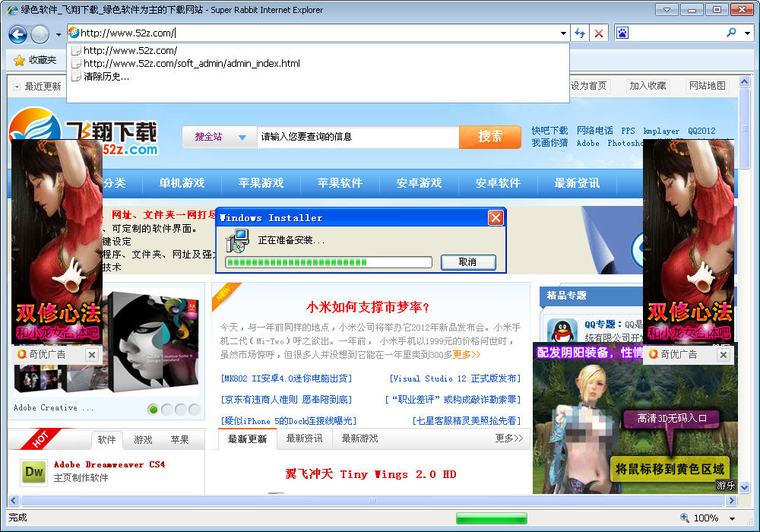This screenshot has width=760, height=532.
Task: Click the Windows Installer setup icon
Action: (237, 241)
